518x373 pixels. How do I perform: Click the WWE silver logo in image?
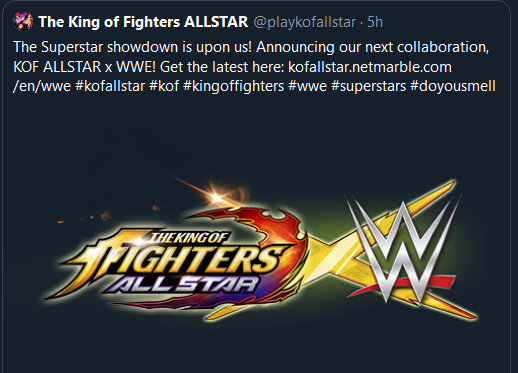point(402,251)
